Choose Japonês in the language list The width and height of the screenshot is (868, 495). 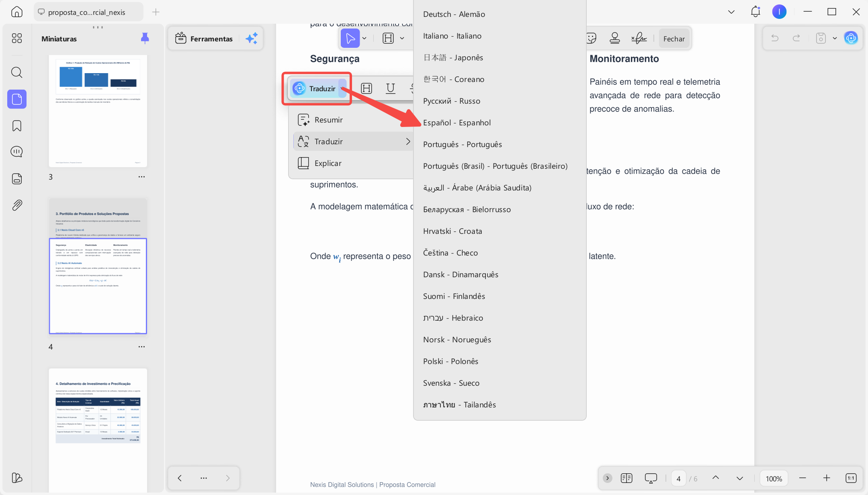[500, 57]
